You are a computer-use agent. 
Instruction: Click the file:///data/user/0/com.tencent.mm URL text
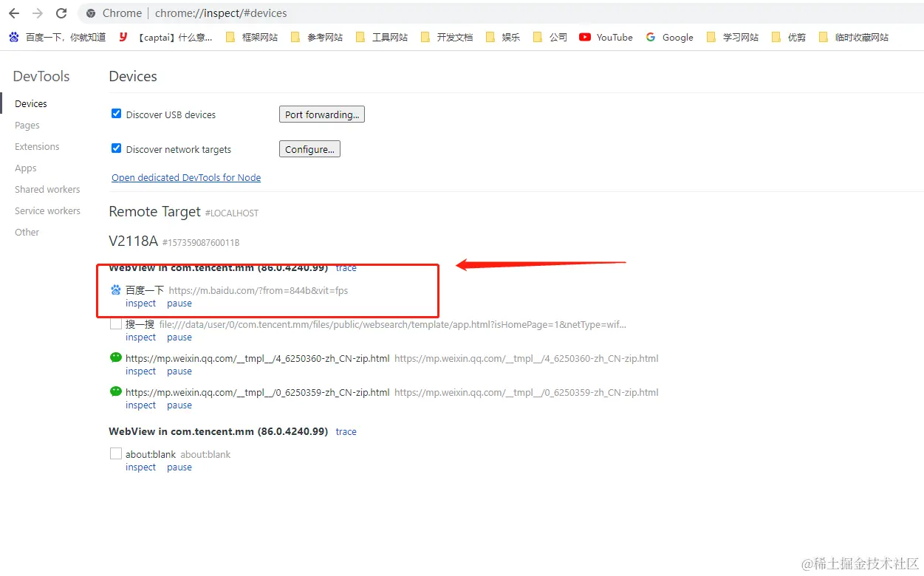coord(393,325)
